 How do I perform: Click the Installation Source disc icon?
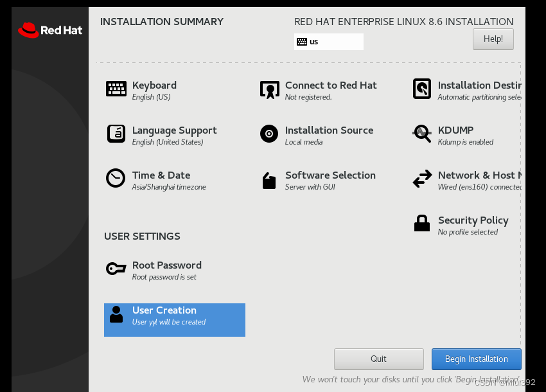coord(269,134)
